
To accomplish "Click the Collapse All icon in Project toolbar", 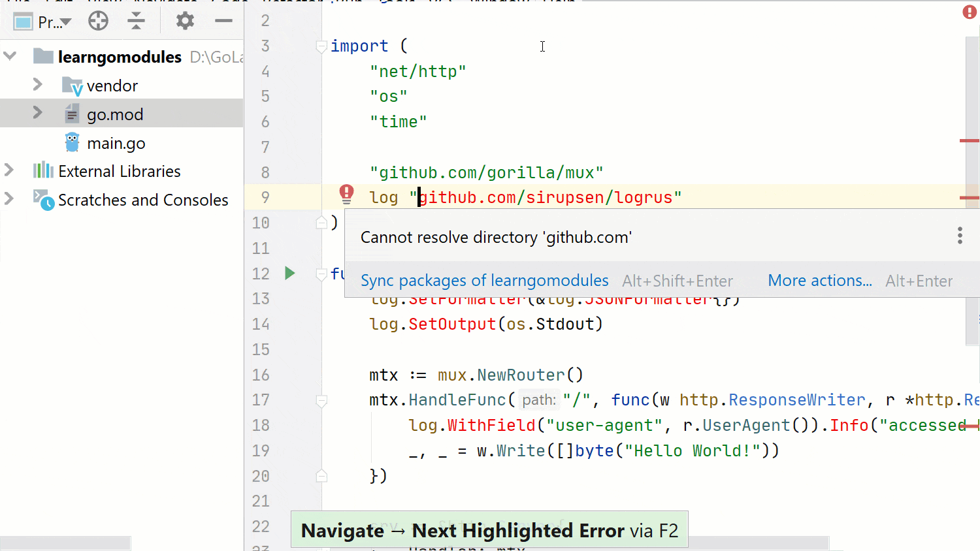I will (136, 22).
